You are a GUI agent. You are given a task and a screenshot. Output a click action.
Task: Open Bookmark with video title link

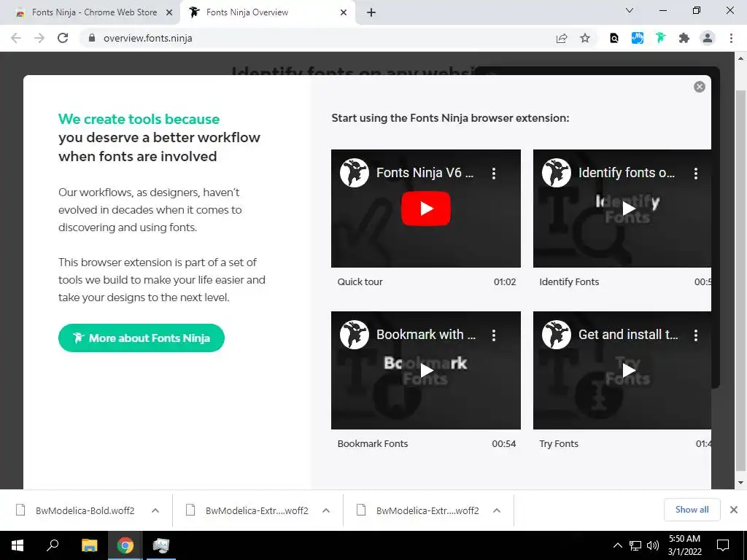pos(426,334)
